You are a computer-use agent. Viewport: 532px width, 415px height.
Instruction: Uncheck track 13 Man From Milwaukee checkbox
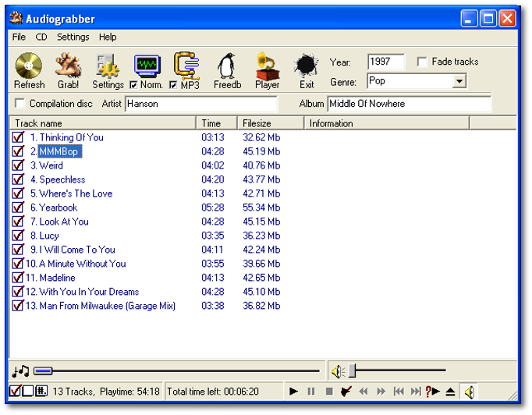pos(18,305)
